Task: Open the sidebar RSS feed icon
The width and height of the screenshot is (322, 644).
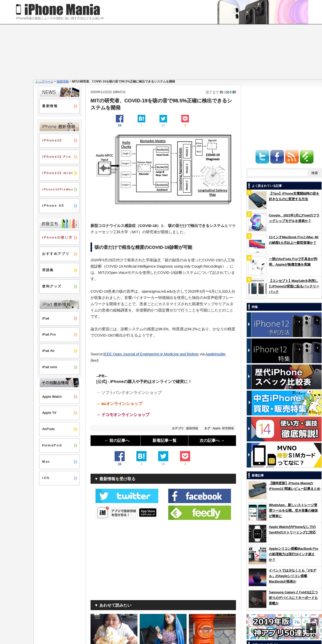Action: (292, 157)
